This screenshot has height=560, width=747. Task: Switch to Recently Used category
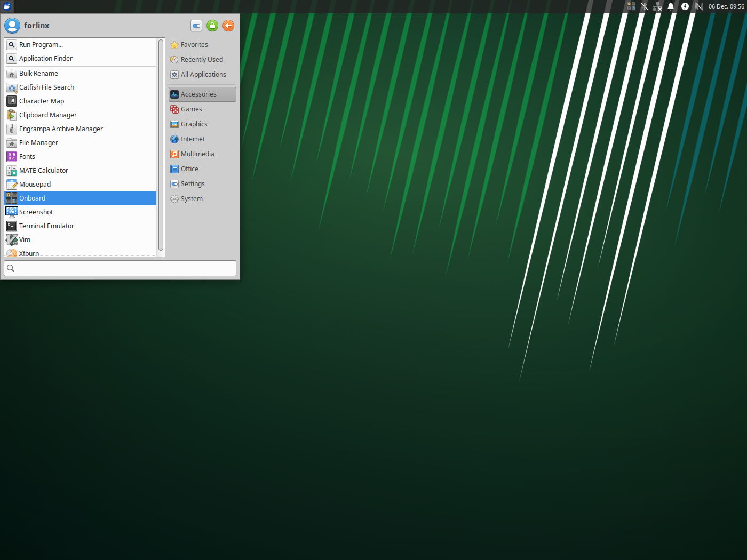point(202,60)
